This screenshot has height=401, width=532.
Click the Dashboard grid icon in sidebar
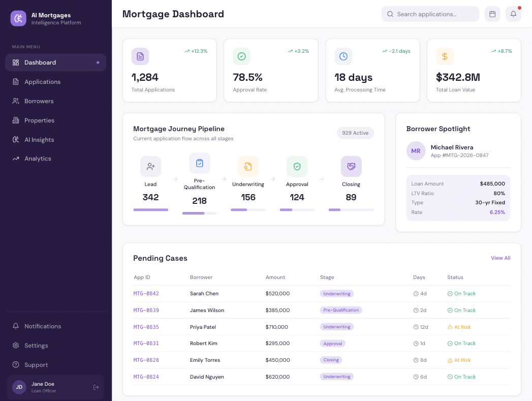coord(16,63)
